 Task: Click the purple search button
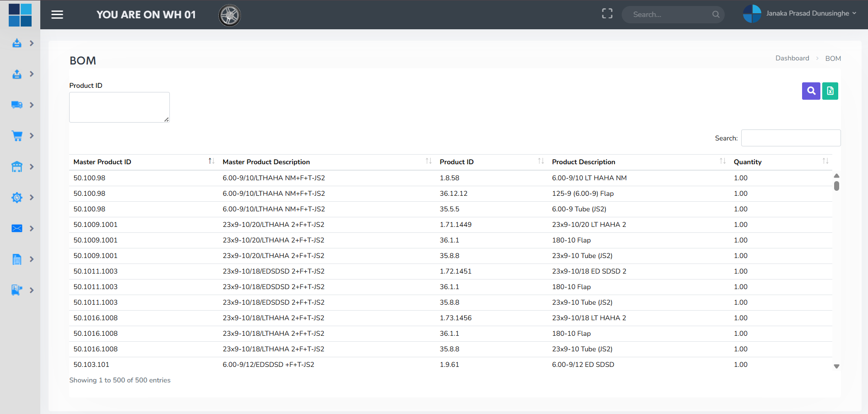tap(811, 91)
